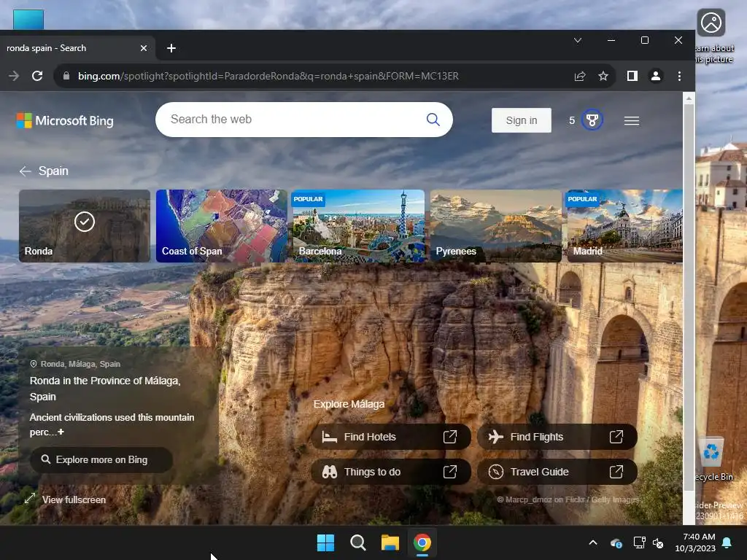This screenshot has height=560, width=747.
Task: Click the magnifier search icon in Bing box
Action: pos(433,120)
